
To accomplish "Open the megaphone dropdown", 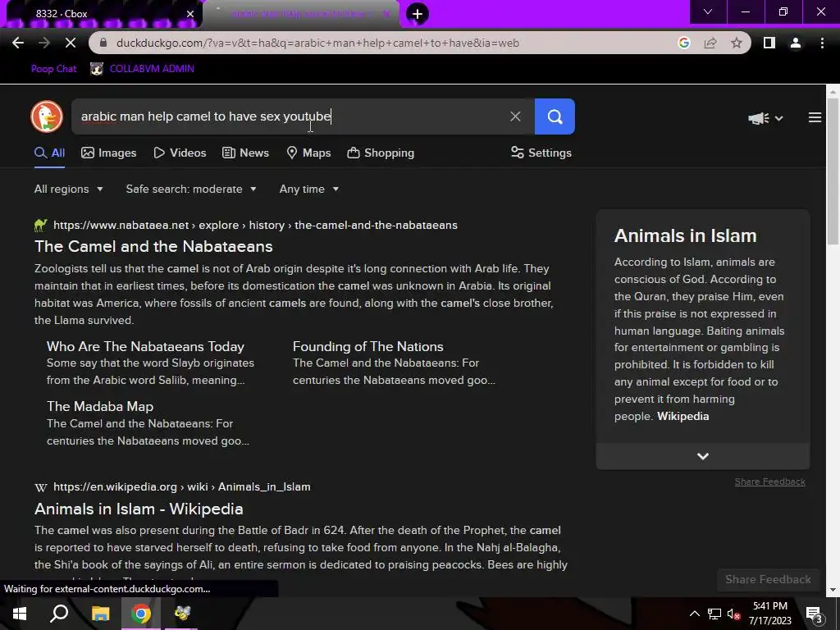I will 765,118.
